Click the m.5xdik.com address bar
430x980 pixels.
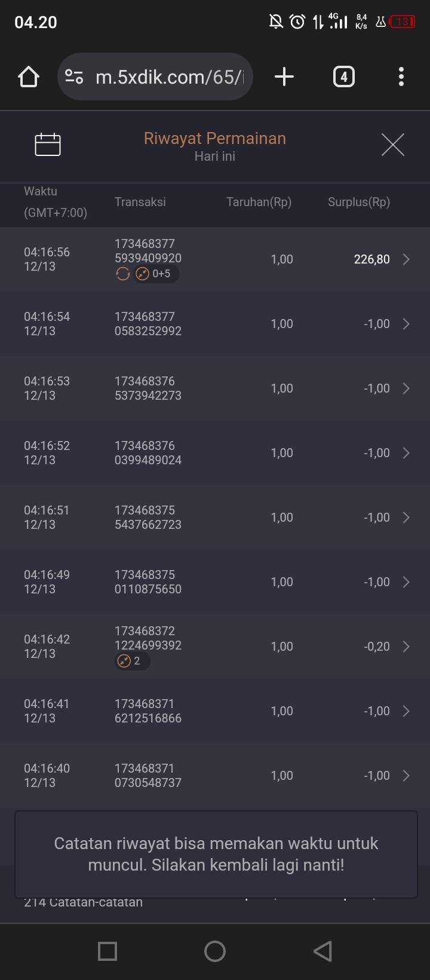[170, 77]
